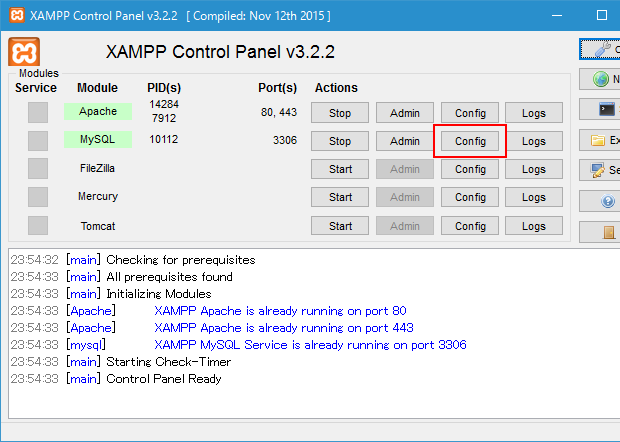
Task: Toggle the Tomcat service checkbox
Action: point(38,225)
